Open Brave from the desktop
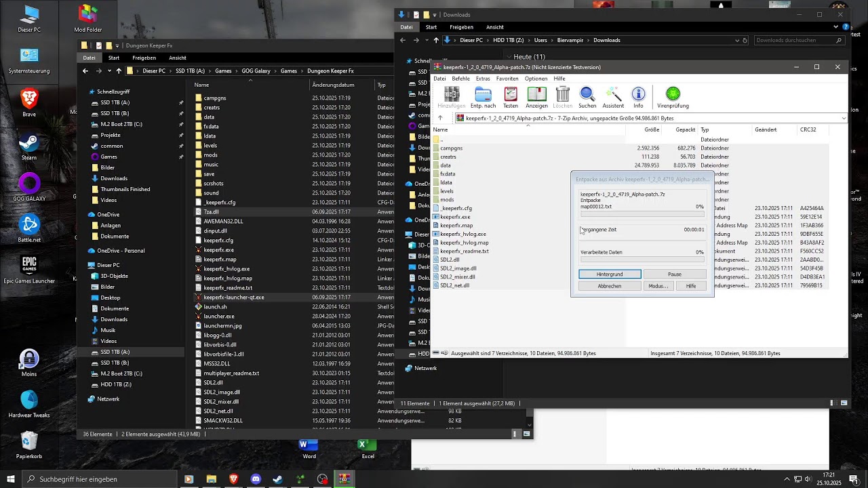The image size is (868, 488). [x=29, y=104]
